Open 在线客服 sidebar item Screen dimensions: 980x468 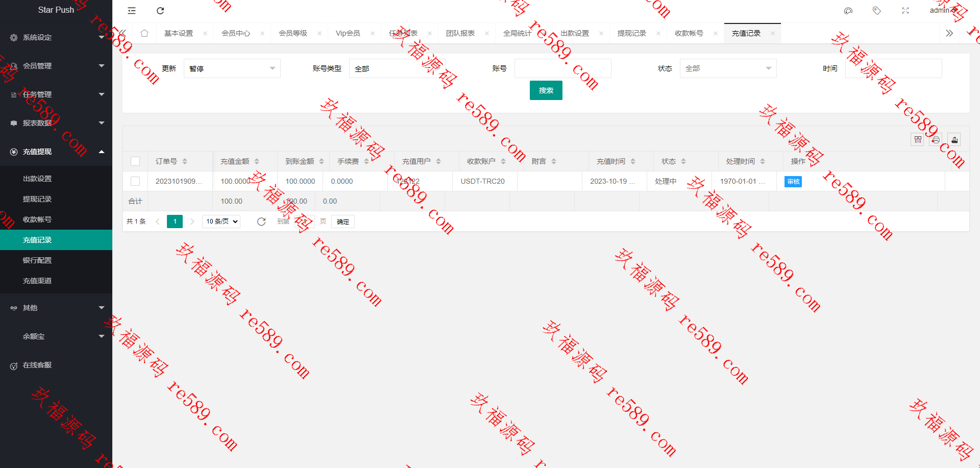click(56, 365)
